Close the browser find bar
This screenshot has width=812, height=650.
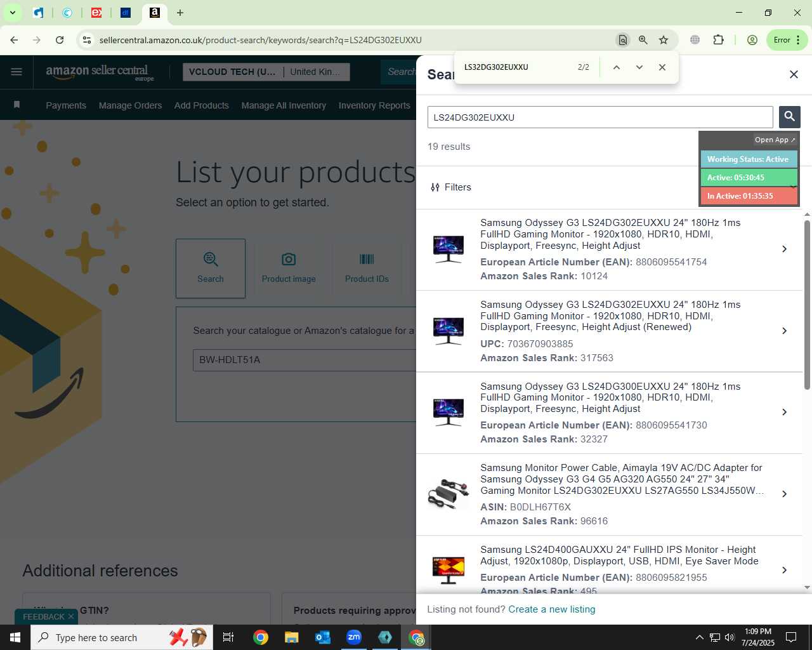[x=662, y=67]
